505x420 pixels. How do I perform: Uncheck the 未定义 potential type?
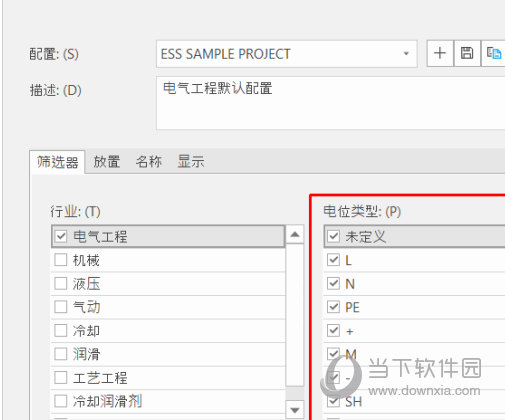point(333,236)
